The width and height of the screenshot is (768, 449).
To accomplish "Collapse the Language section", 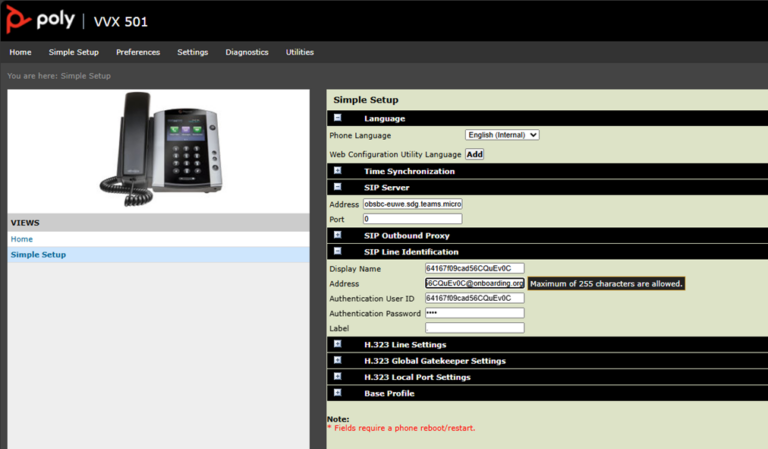I will point(338,118).
